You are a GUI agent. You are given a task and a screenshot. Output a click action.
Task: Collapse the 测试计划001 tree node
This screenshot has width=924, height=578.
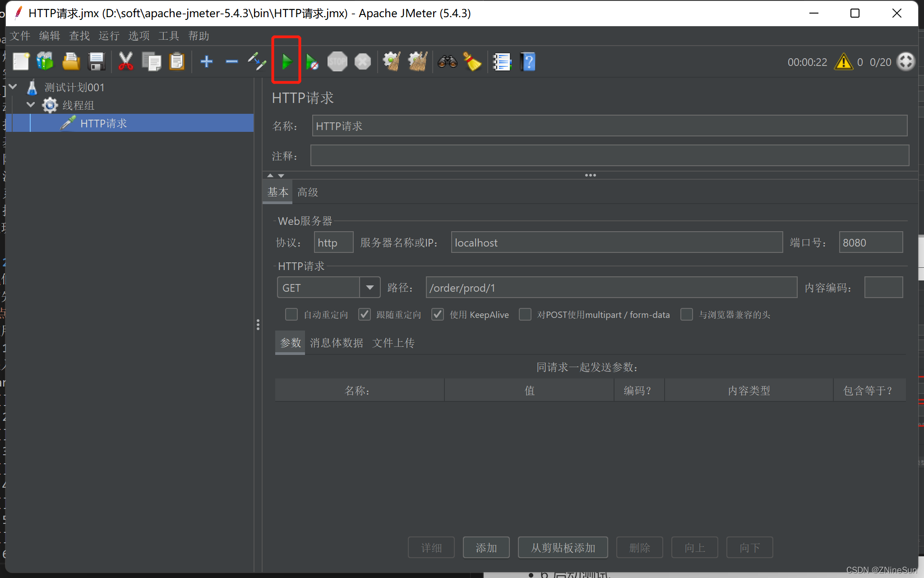13,87
